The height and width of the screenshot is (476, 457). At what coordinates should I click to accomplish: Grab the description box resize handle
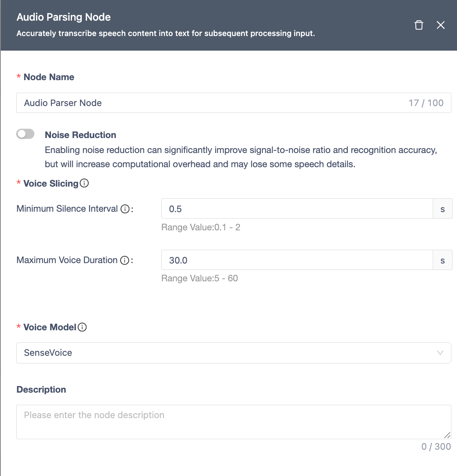click(447, 435)
